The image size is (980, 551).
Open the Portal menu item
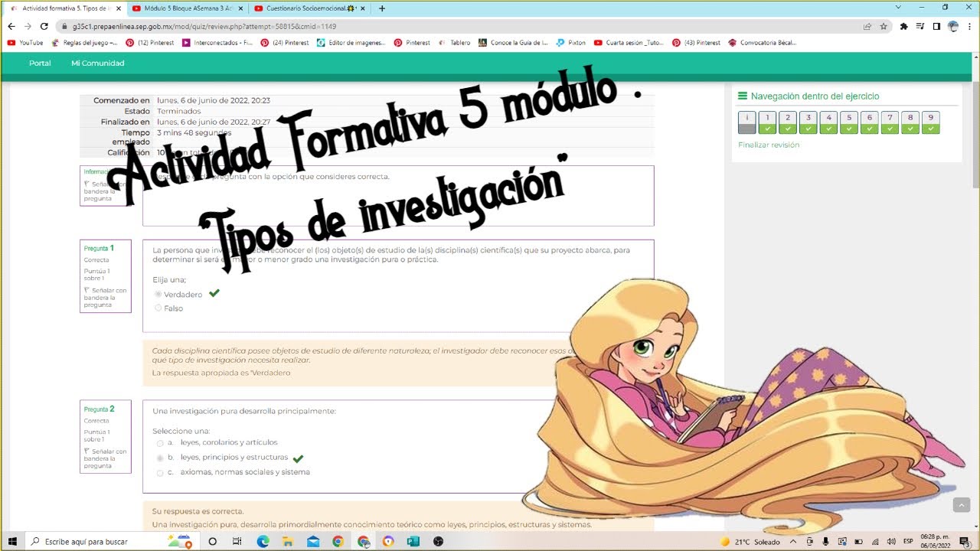click(x=40, y=63)
